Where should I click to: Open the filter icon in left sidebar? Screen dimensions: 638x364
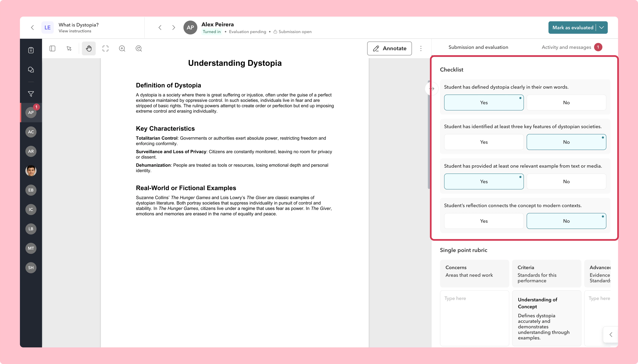(31, 94)
